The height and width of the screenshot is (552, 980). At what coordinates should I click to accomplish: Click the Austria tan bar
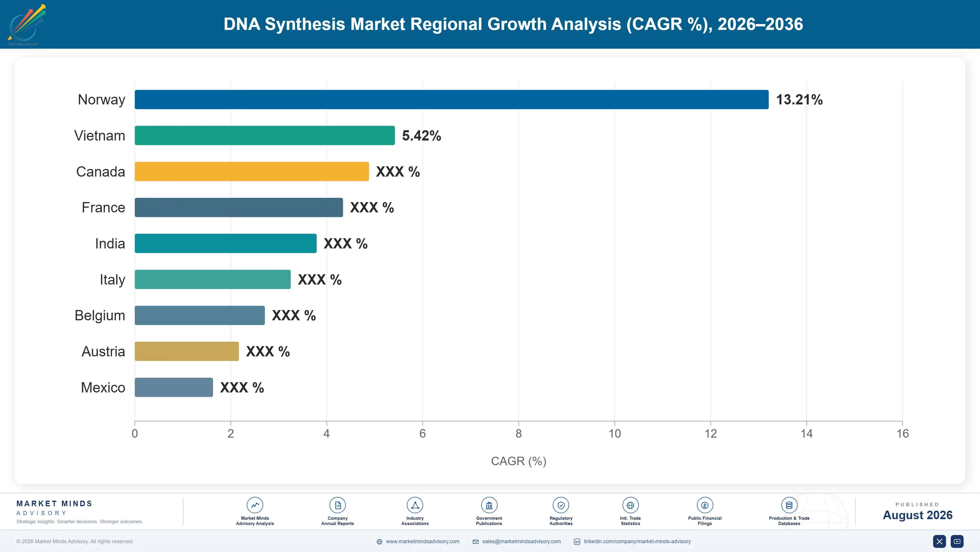point(187,351)
